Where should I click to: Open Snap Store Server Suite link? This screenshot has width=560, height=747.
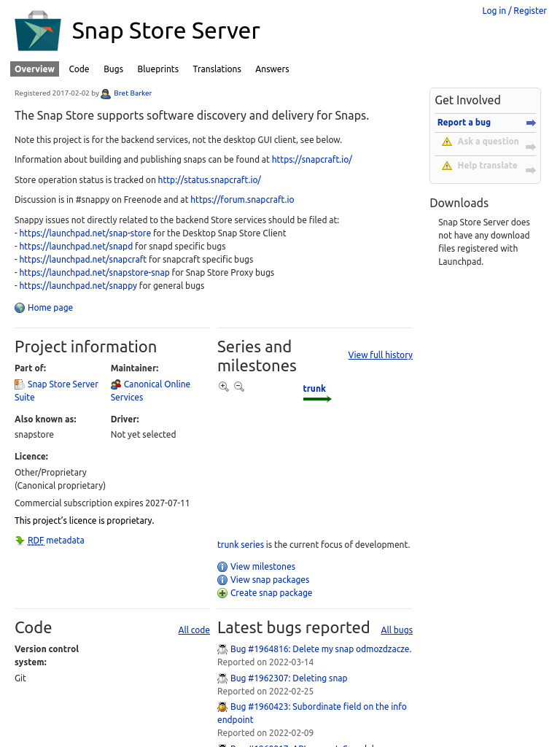coord(57,391)
